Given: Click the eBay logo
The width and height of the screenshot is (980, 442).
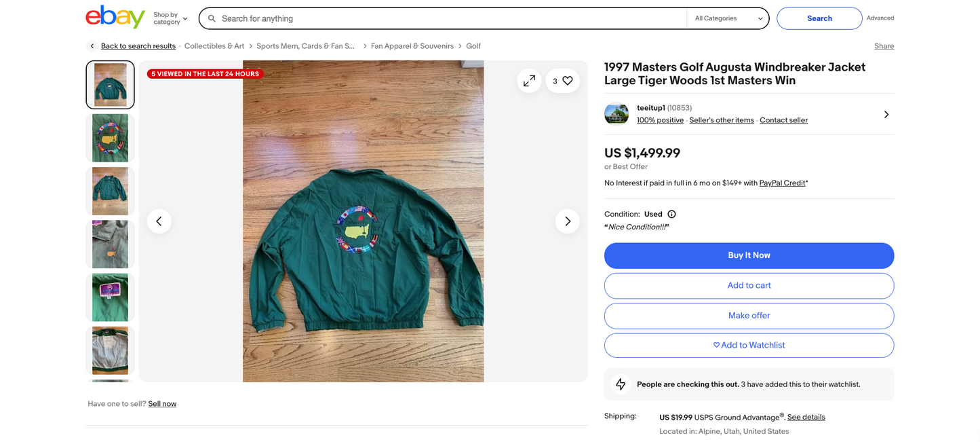Looking at the screenshot, I should tap(115, 17).
